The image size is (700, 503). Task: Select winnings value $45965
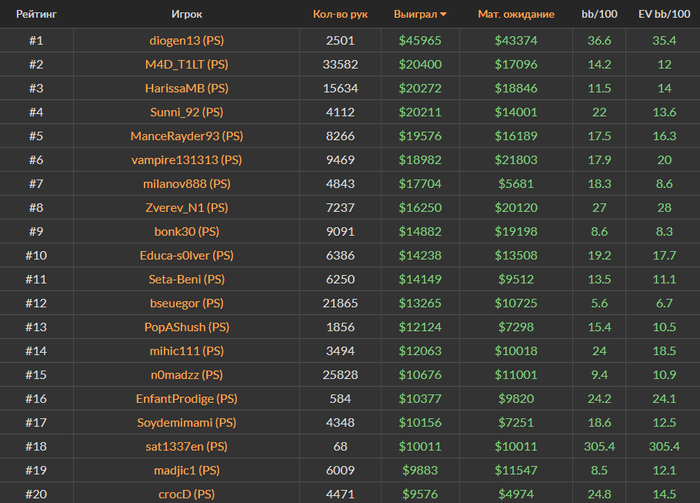point(420,41)
